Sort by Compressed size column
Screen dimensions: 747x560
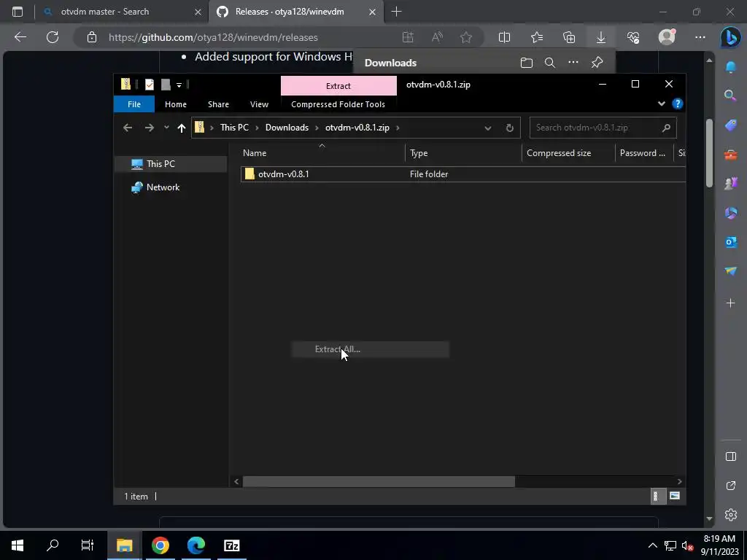coord(569,153)
